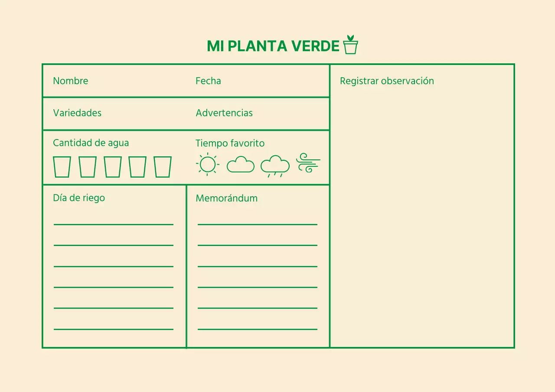The image size is (555, 392).
Task: Click the MI PLANTA VERDE title
Action: point(273,46)
